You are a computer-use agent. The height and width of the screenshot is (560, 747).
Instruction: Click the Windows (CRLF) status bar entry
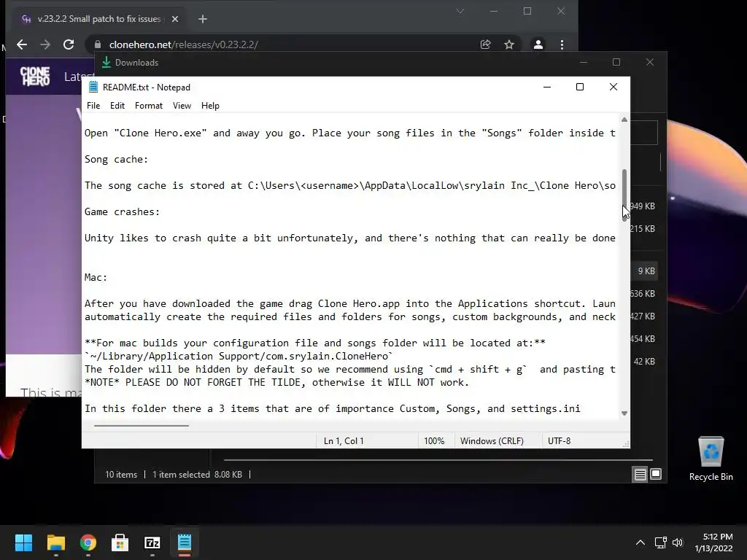492,441
